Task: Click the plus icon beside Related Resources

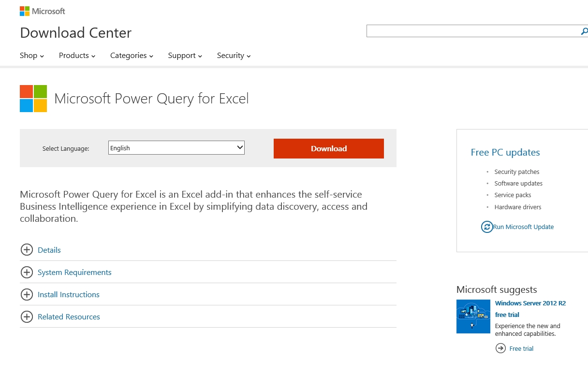Action: click(27, 316)
